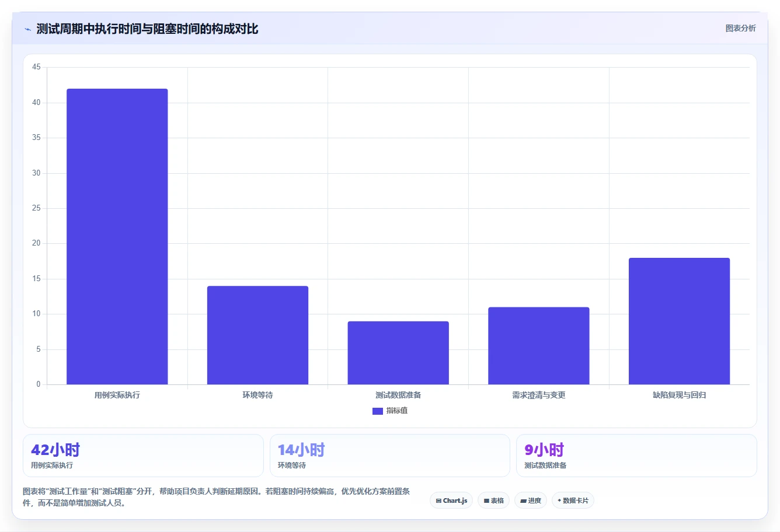Click the chart title 测试周期中执行时间与阻塞时间的构成对比
Screen dimensions: 780x532
(147, 29)
